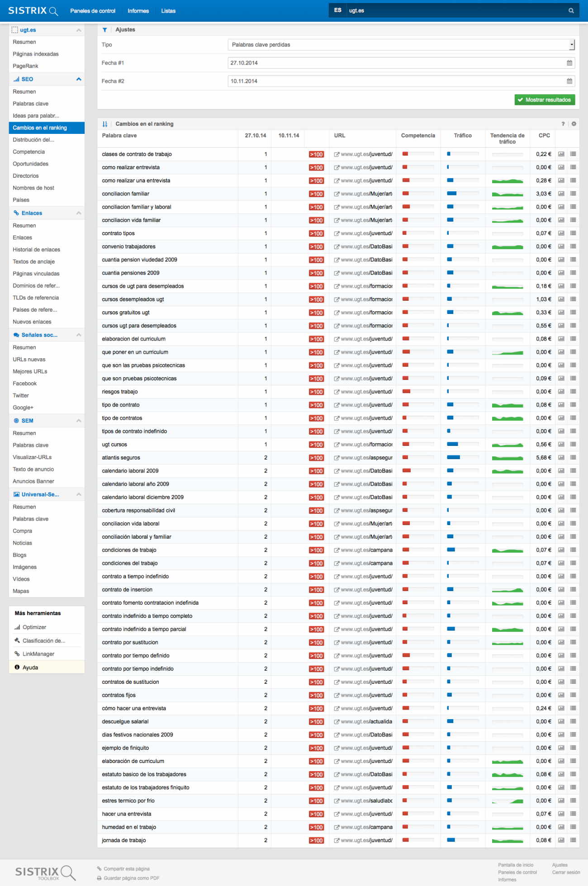
Task: Click the search magnifier icon in top bar
Action: [x=571, y=10]
